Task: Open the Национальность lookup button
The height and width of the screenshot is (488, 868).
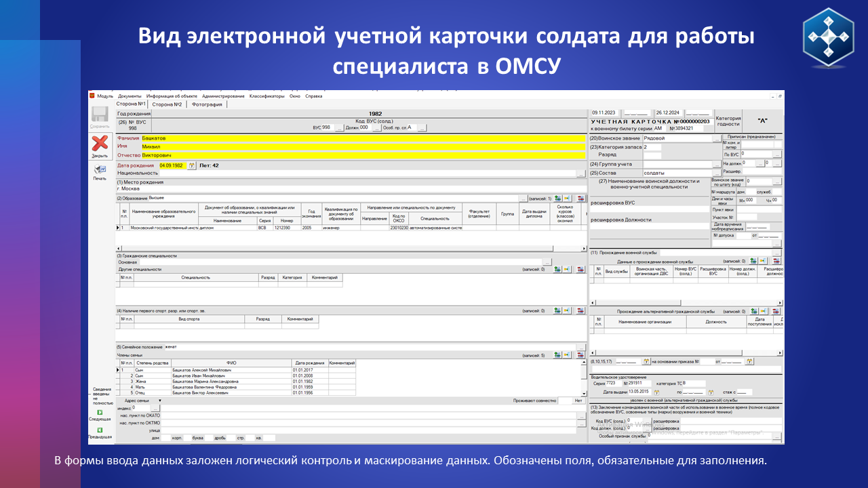Action: 580,174
